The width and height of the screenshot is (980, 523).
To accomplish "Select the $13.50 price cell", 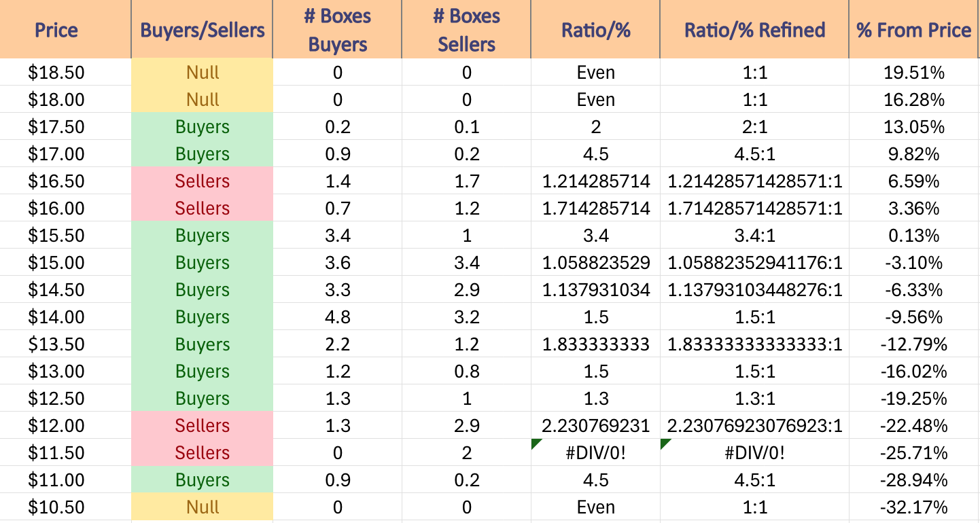I will 66,344.
